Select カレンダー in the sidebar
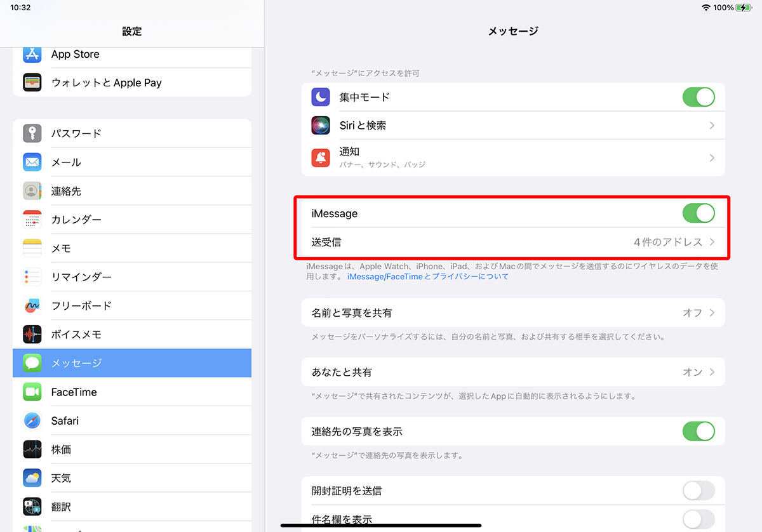The image size is (762, 532). pyautogui.click(x=132, y=220)
